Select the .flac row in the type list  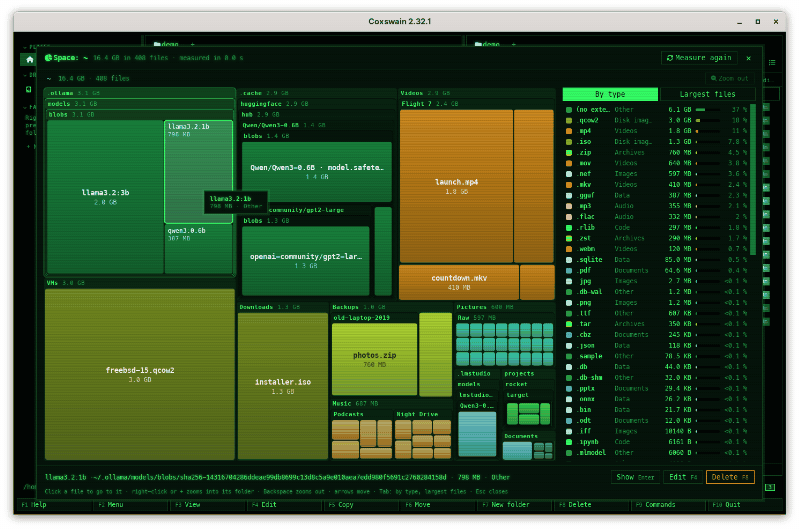[656, 217]
